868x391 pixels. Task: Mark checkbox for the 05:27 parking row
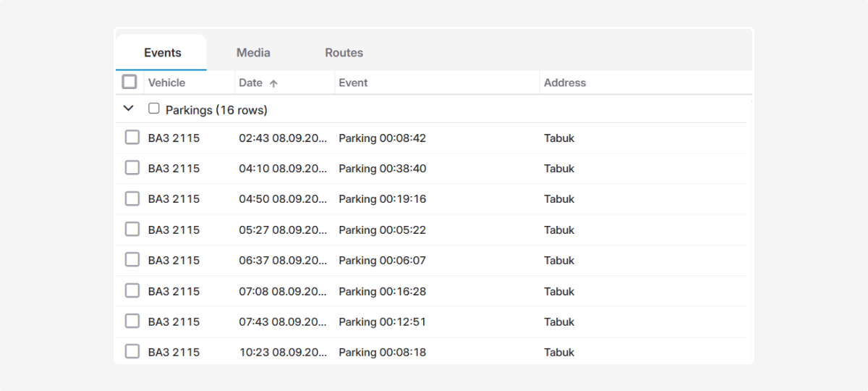[132, 230]
